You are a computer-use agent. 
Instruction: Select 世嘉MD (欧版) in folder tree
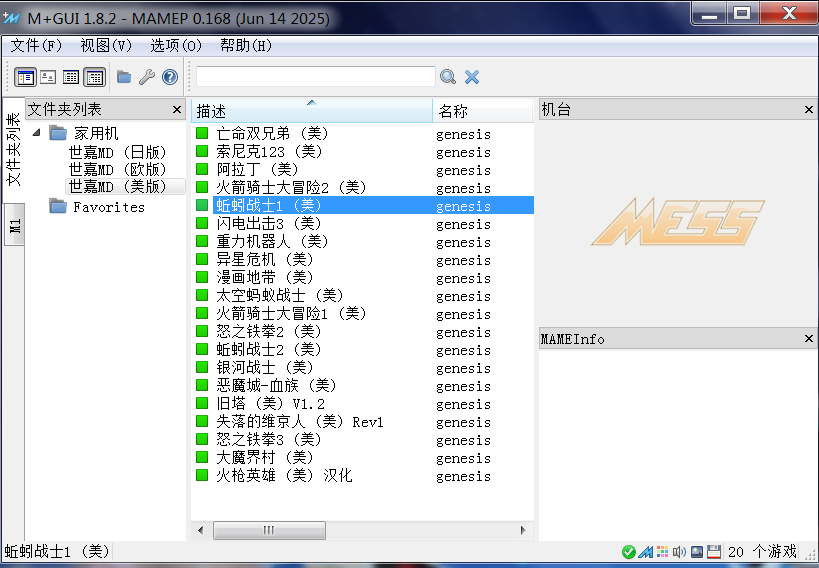[118, 169]
